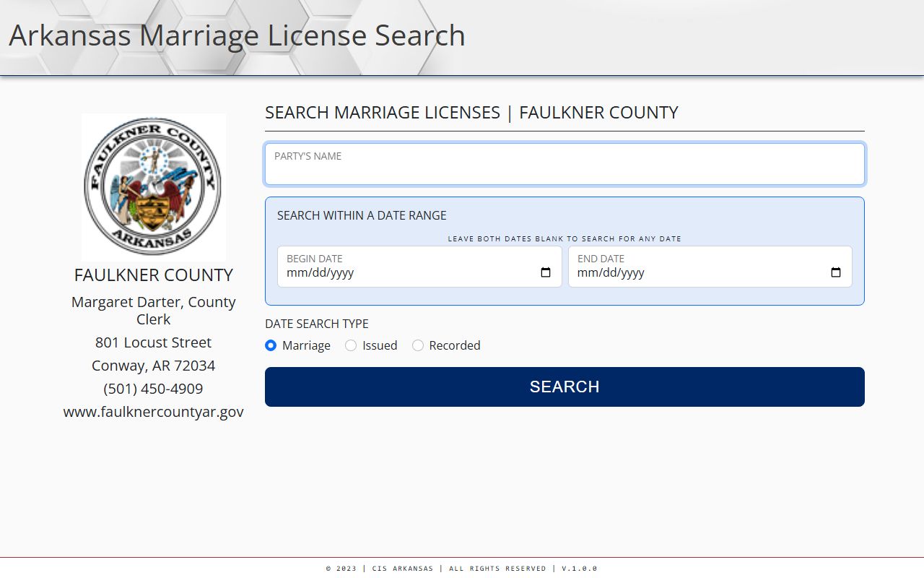Select the Marriage date search type

point(271,345)
